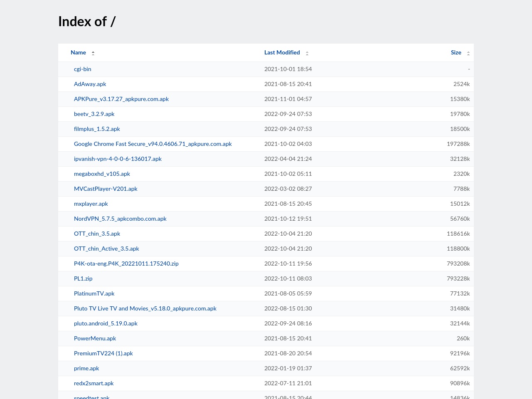Download PlatinumTV.apk
Image resolution: width=532 pixels, height=399 pixels.
pyautogui.click(x=94, y=293)
